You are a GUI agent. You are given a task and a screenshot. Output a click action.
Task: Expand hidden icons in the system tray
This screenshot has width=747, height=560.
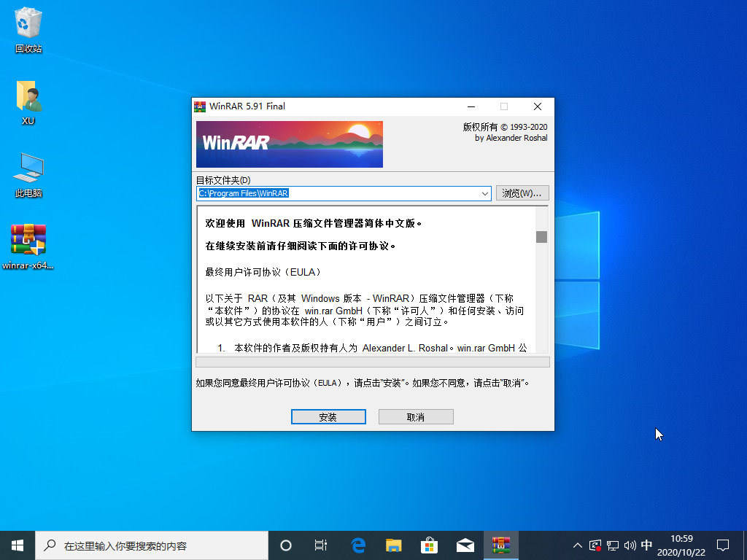[577, 545]
